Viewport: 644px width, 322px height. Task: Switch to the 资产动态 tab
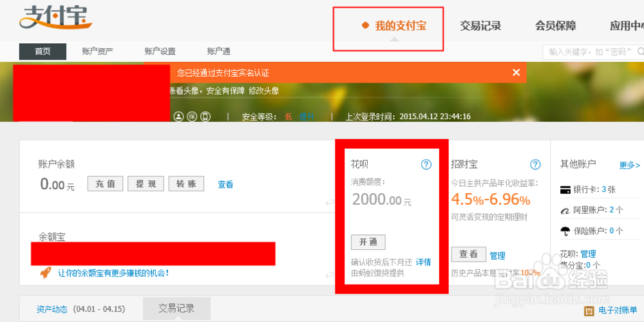click(x=52, y=309)
